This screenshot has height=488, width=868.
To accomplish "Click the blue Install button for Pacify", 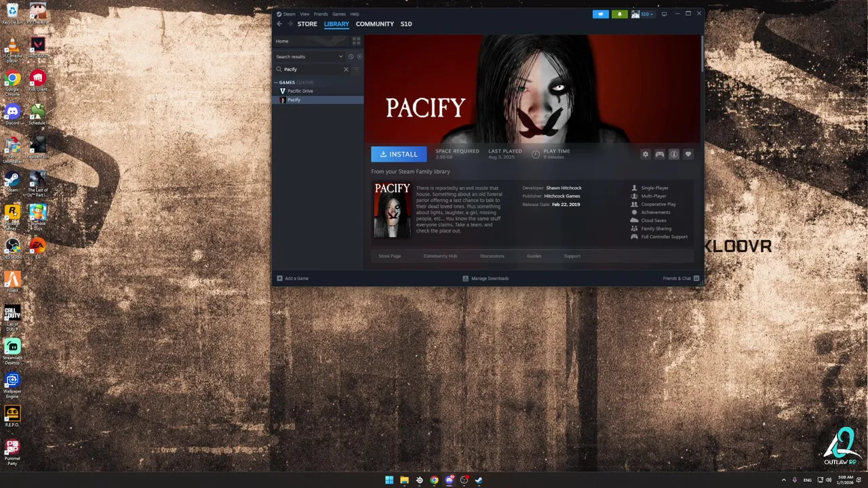I will click(399, 154).
